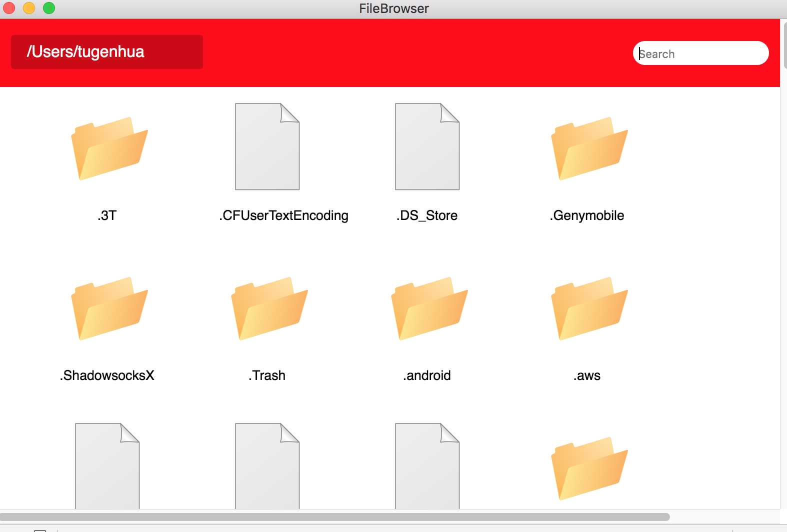Click the horizontal scrollbar thumb
This screenshot has width=787, height=532.
(334, 516)
